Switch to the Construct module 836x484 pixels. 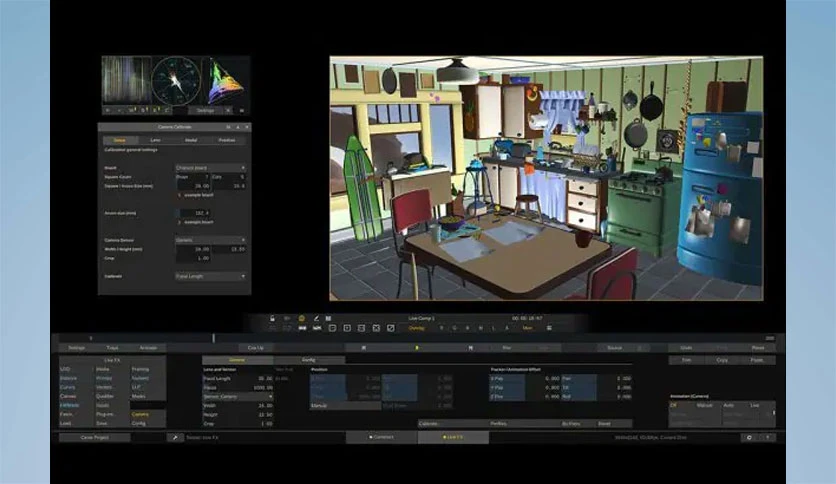tap(381, 438)
